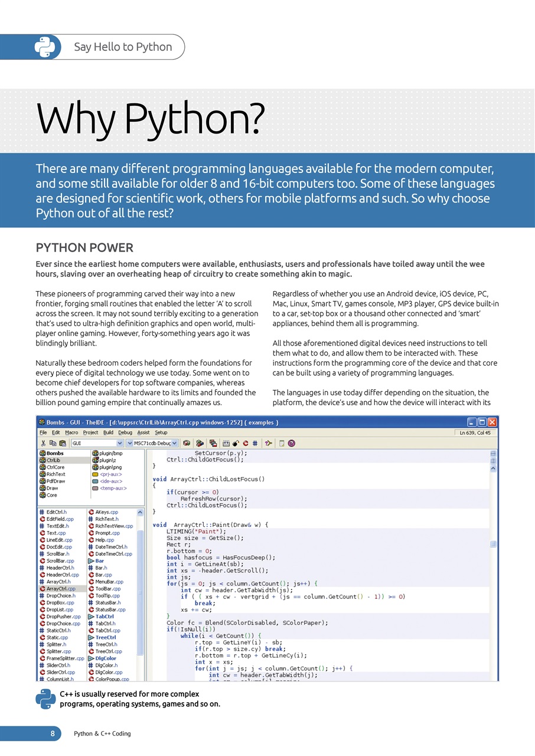Open the Debug menu
This screenshot has width=535, height=756.
[125, 432]
